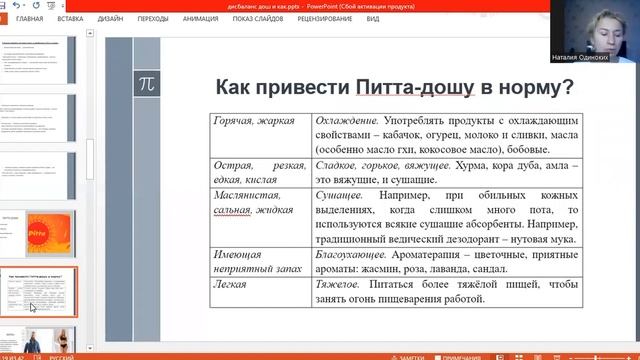This screenshot has height=360, width=640.
Task: Select the third visible slide thumbnail
Action: tap(38, 176)
